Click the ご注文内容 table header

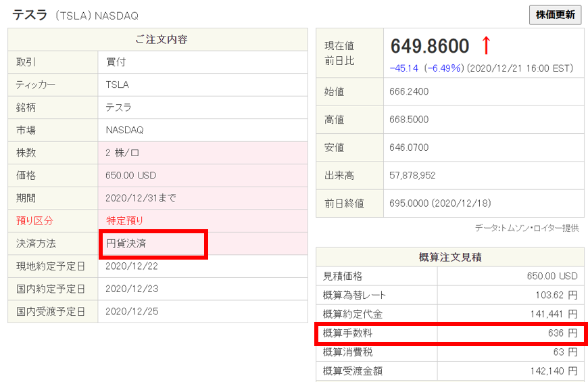coord(162,39)
